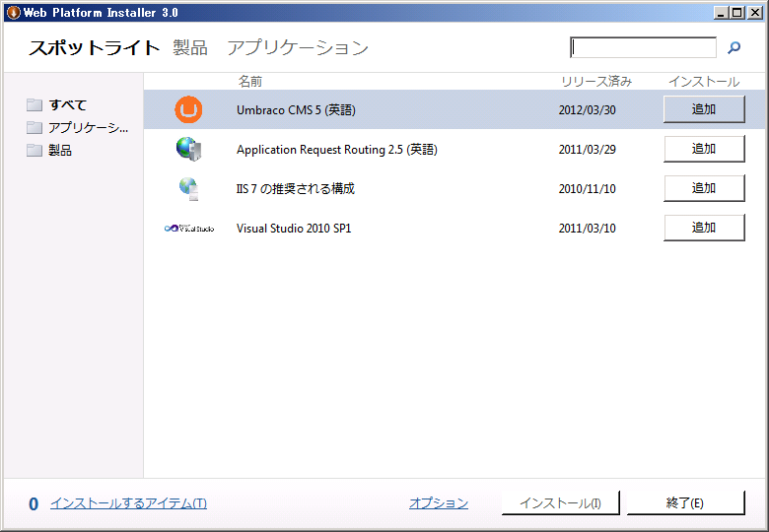This screenshot has width=769, height=532.
Task: Click date 2011/03/29
Action: pos(587,150)
